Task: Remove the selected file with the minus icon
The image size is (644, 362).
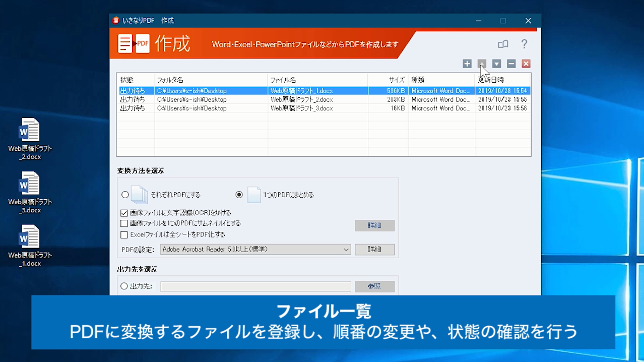Action: [x=511, y=64]
